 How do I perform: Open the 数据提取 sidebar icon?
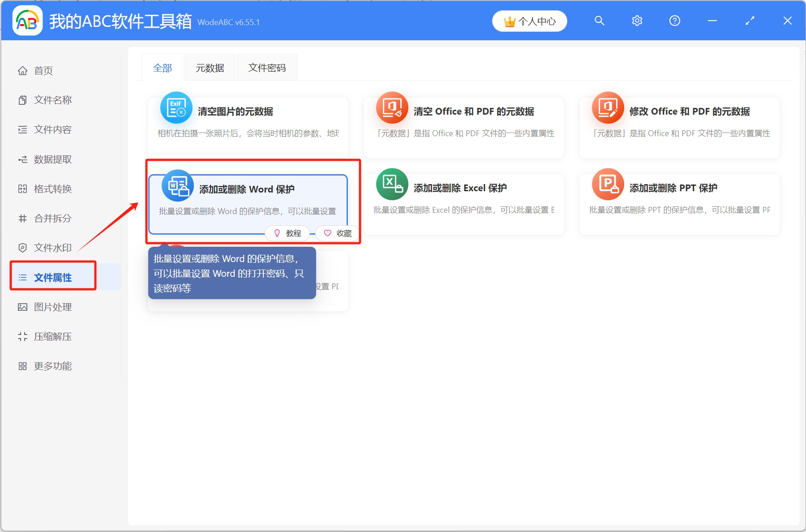tap(23, 159)
